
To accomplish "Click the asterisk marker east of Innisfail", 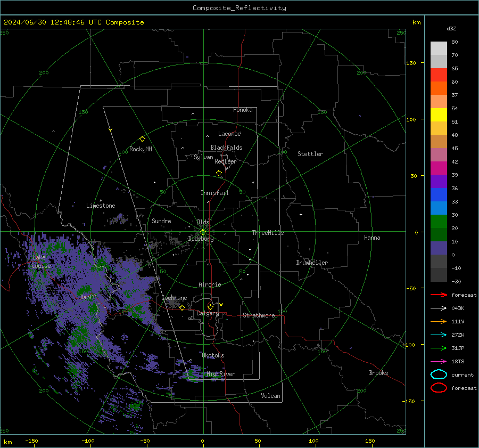I will point(253,183).
